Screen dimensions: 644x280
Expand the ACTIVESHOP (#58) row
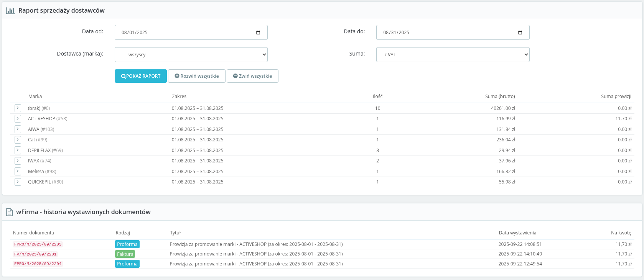click(x=18, y=119)
